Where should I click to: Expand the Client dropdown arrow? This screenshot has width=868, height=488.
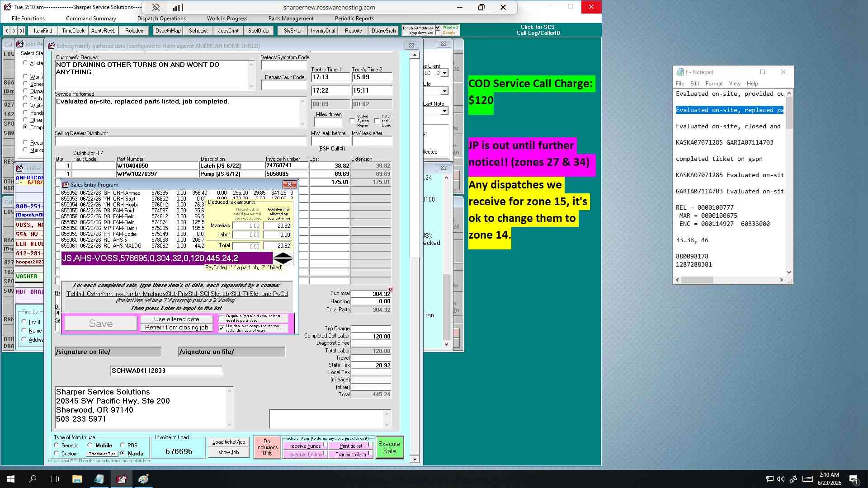(445, 73)
